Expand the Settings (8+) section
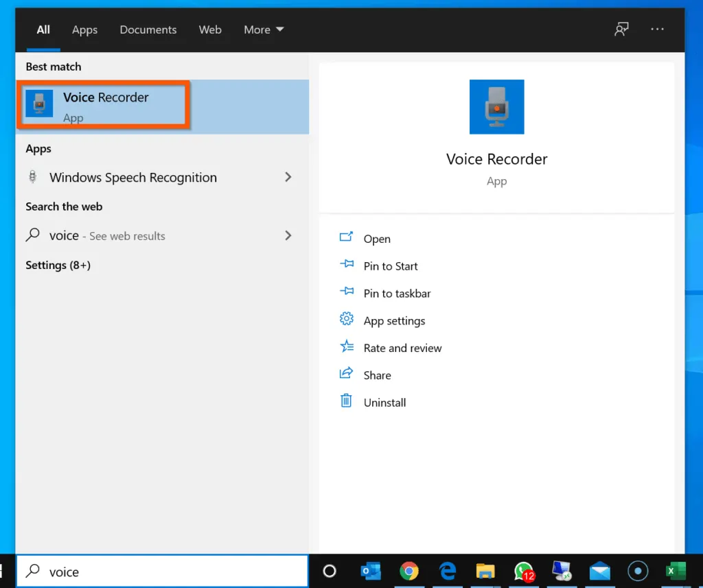This screenshot has height=588, width=703. point(58,266)
